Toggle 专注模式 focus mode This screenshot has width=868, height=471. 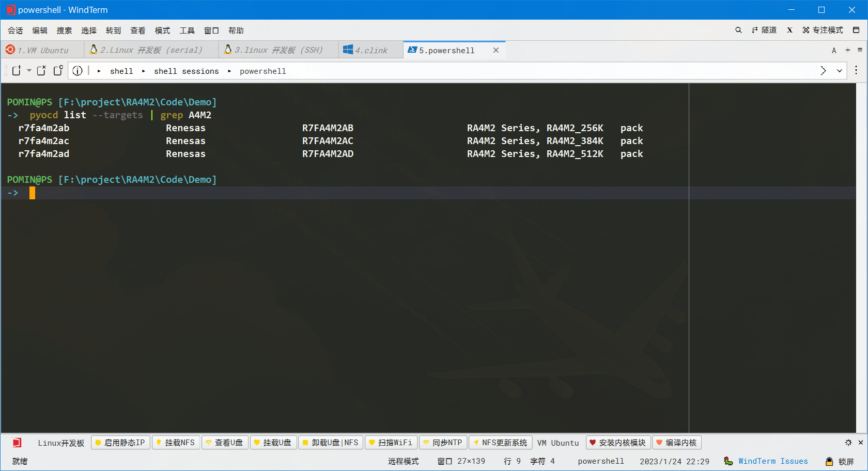click(823, 30)
